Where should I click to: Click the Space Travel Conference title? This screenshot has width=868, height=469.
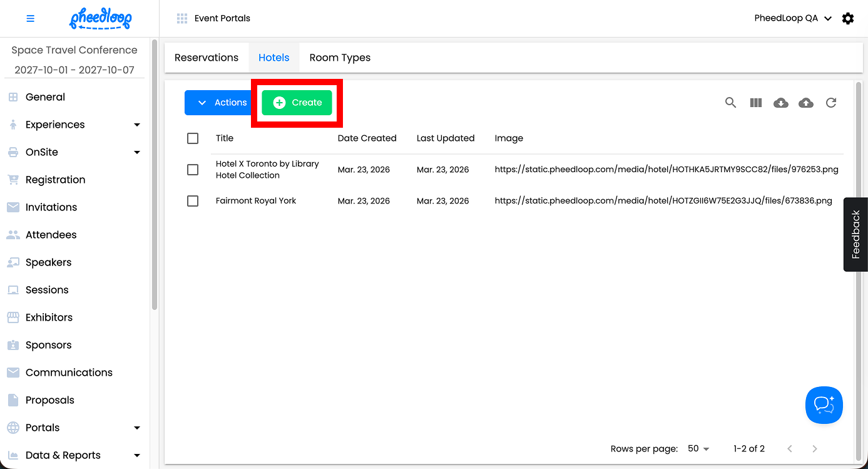pyautogui.click(x=74, y=50)
